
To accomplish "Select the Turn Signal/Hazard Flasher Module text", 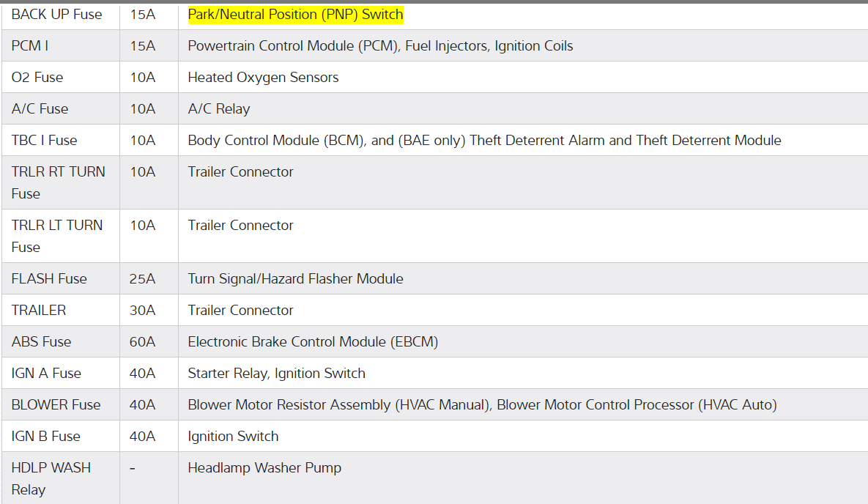I will point(295,279).
